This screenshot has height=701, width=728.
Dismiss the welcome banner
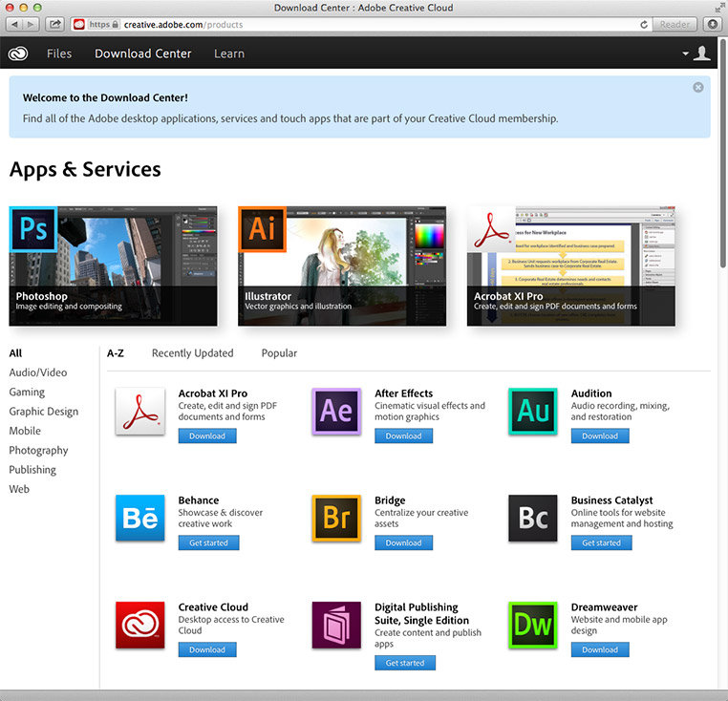(x=697, y=87)
